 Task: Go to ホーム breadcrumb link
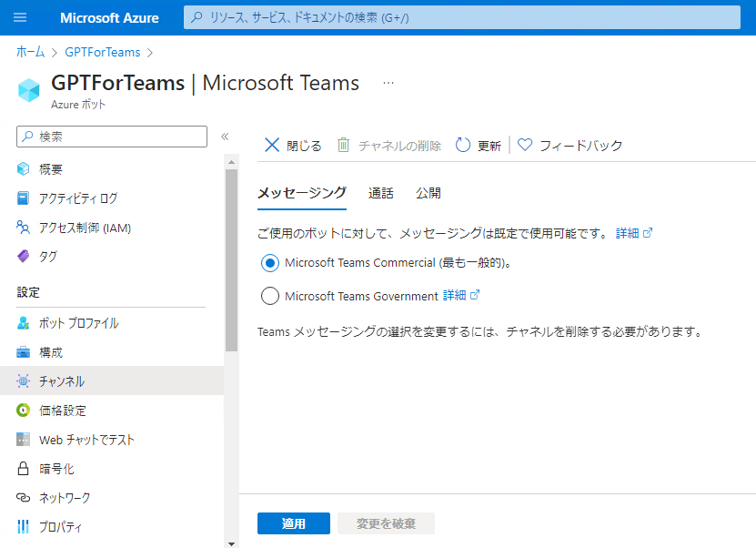[x=30, y=52]
